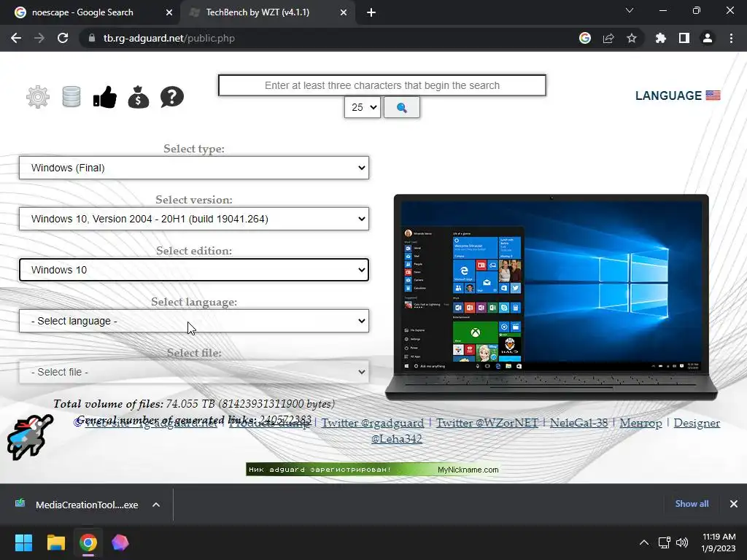The height and width of the screenshot is (560, 747).
Task: Click the site lock icon in address bar
Action: coord(91,38)
